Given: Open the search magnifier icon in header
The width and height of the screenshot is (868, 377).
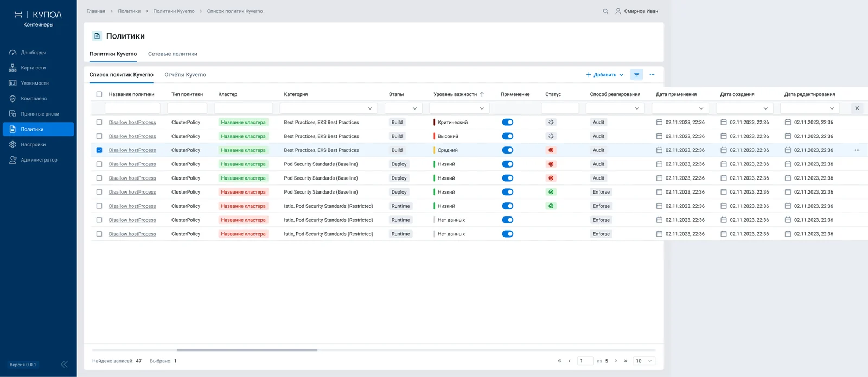Looking at the screenshot, I should click(605, 11).
